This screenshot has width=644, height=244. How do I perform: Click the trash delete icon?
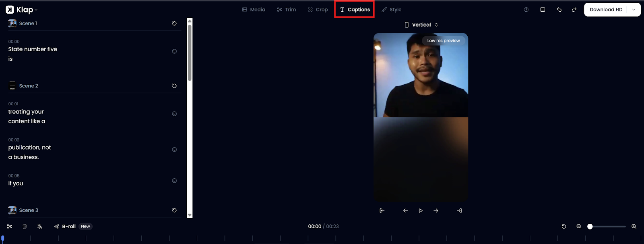[25, 227]
